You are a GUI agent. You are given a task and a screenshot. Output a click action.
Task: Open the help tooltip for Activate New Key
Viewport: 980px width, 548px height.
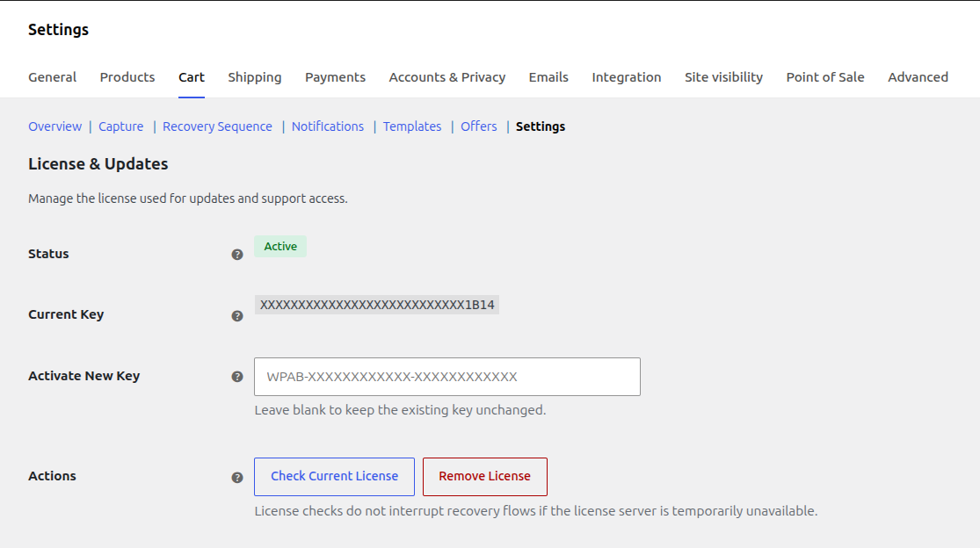[237, 377]
